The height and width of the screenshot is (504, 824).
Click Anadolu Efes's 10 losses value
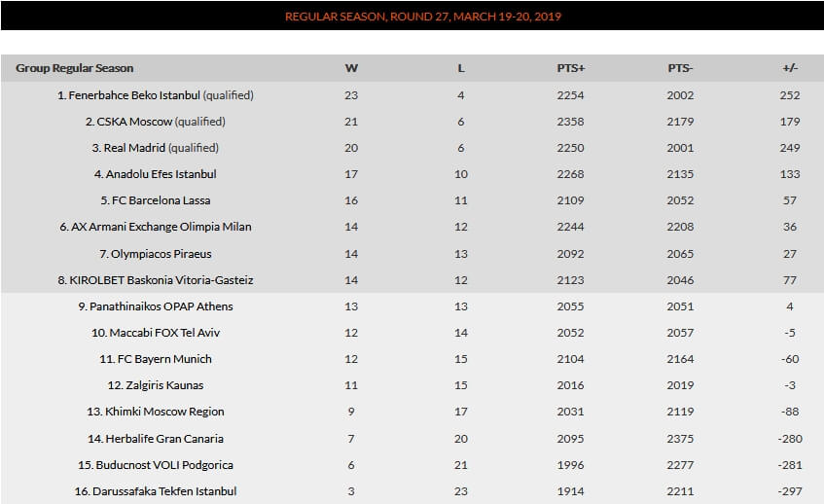coord(461,174)
